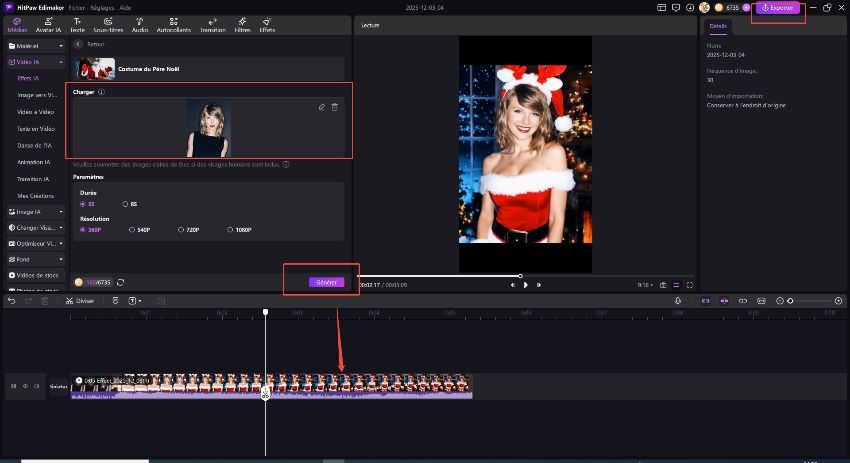Select Animation IA in sidebar
This screenshot has height=463, width=850.
tap(34, 162)
